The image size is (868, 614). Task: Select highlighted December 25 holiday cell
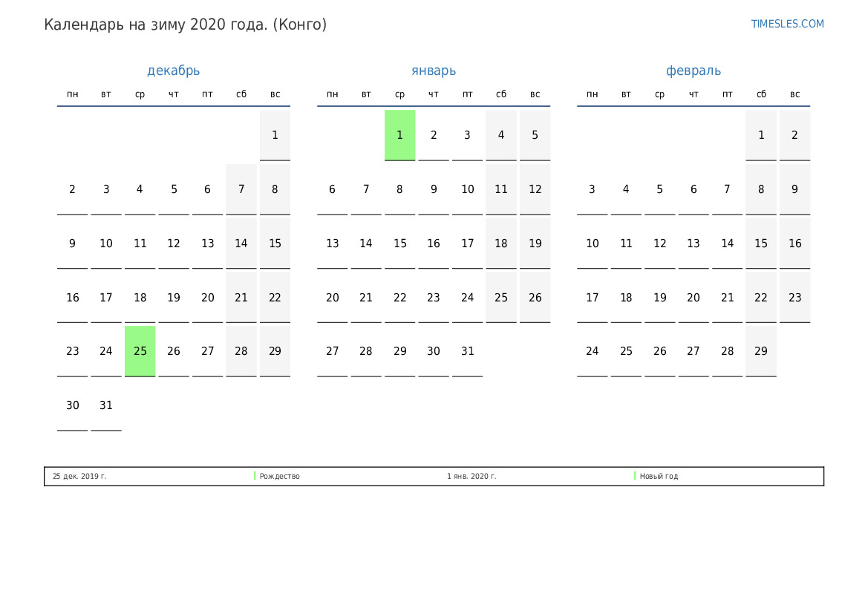coord(140,352)
